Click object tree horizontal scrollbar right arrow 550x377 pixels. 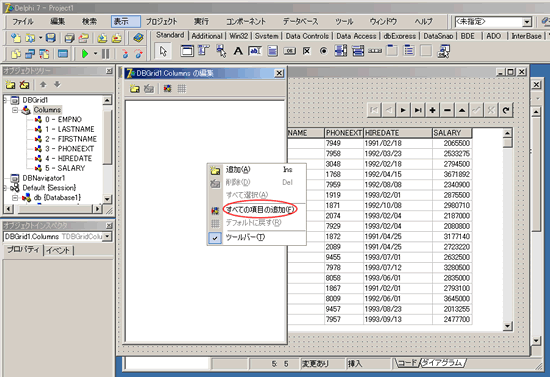(97, 209)
